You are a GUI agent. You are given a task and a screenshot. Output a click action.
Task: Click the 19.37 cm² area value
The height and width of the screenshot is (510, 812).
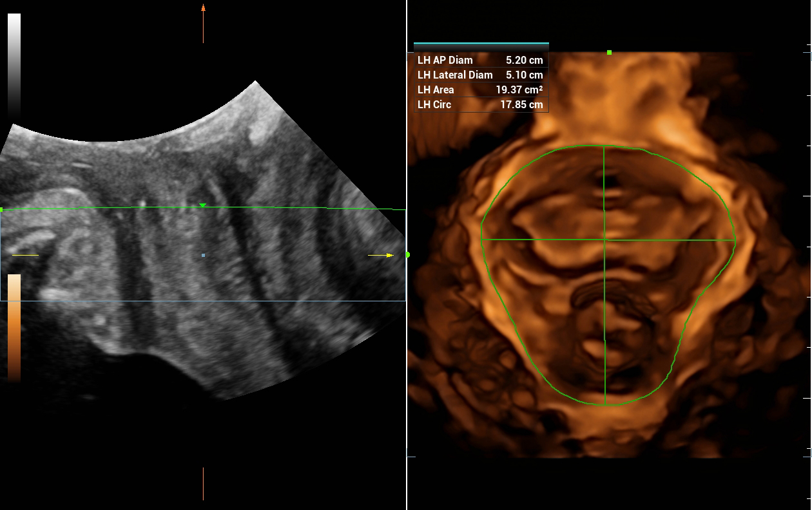point(519,90)
